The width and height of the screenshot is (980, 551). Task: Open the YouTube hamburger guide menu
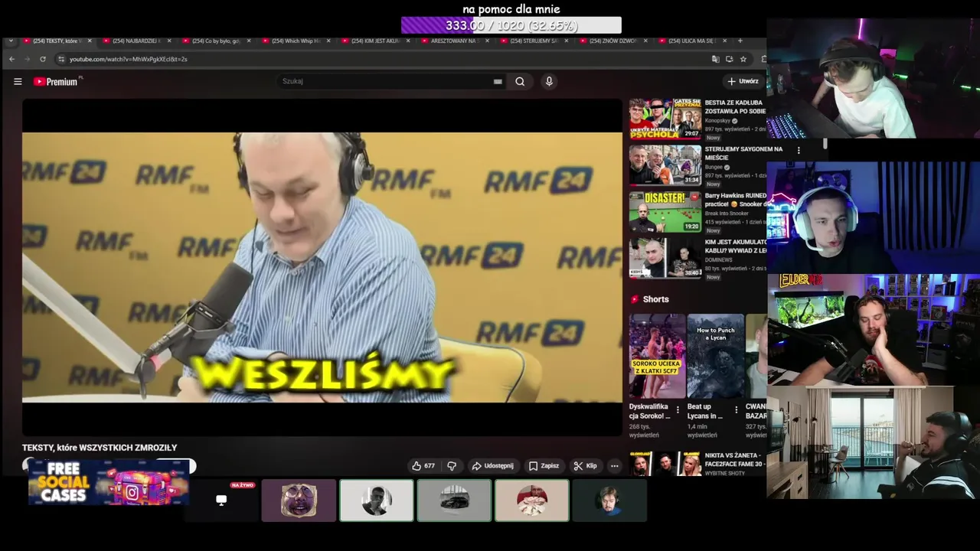18,81
